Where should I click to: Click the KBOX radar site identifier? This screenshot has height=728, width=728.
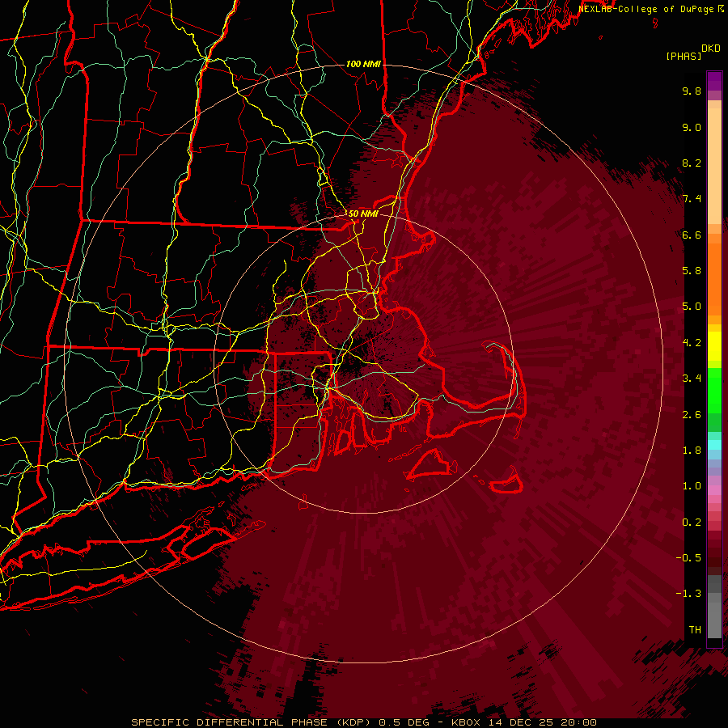click(466, 722)
